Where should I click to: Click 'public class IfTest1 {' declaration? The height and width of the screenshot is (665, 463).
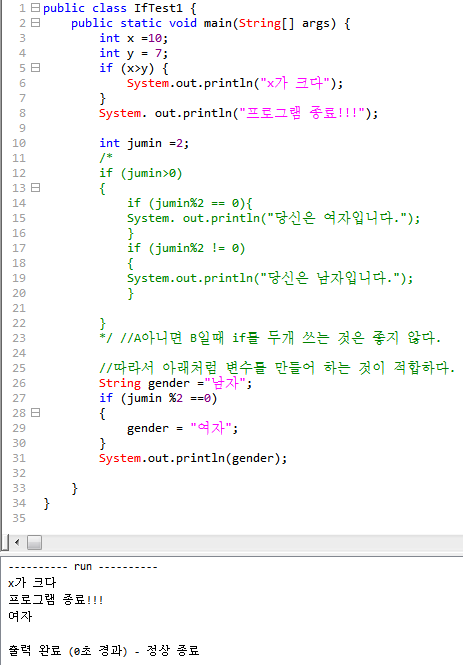120,8
